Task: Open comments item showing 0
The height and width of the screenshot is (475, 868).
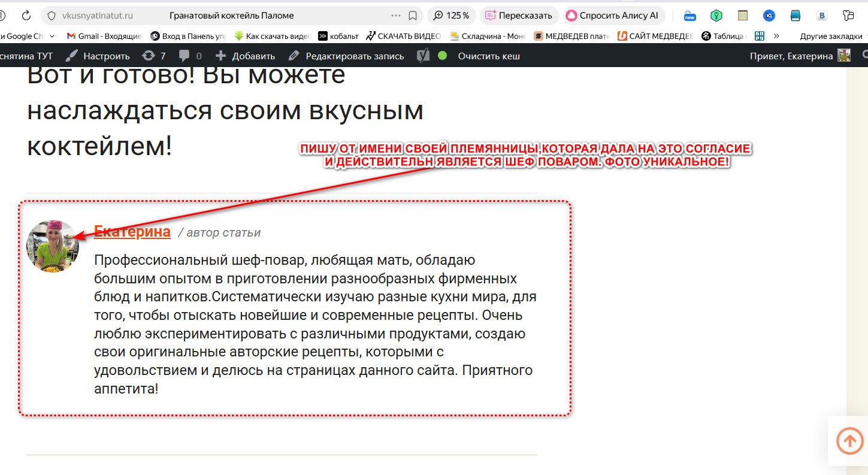Action: pos(190,56)
